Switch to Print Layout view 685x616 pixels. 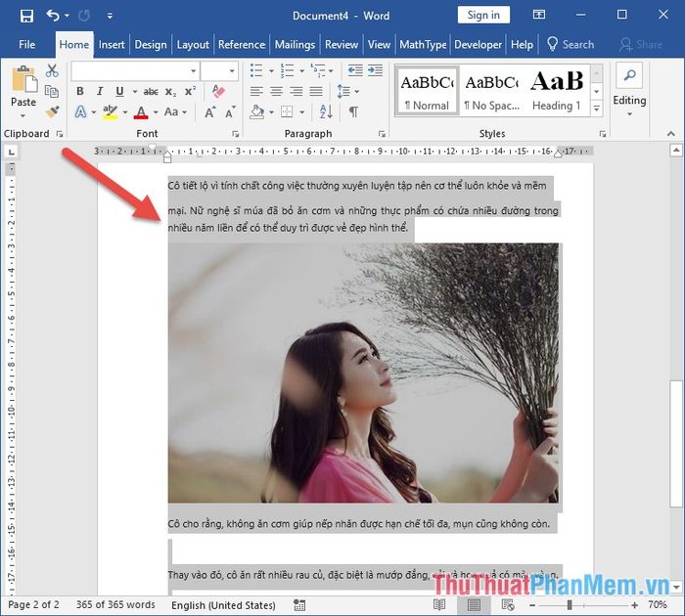pyautogui.click(x=474, y=605)
